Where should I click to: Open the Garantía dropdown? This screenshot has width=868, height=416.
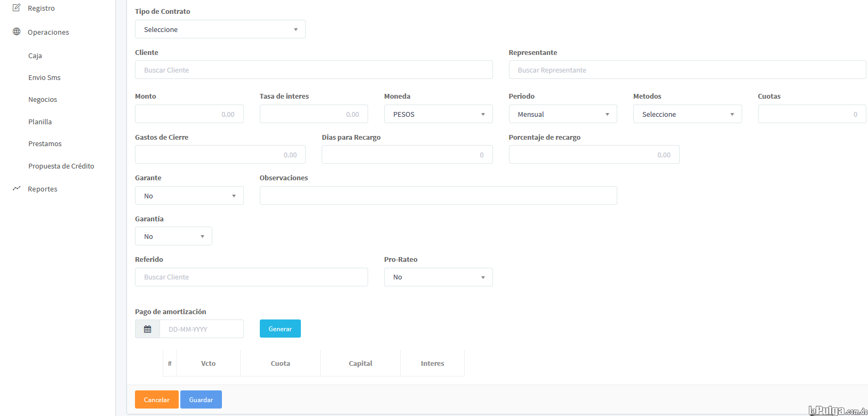tap(173, 236)
